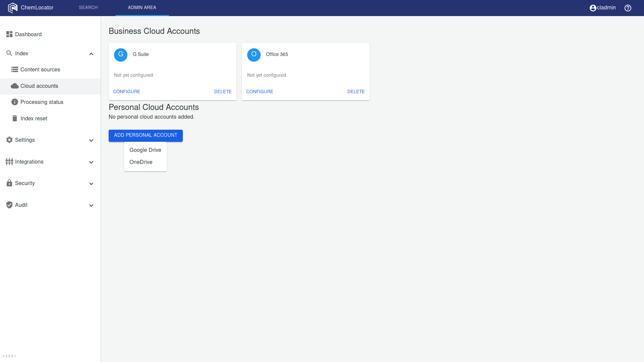
Task: Click the Security lock icon
Action: click(x=9, y=183)
